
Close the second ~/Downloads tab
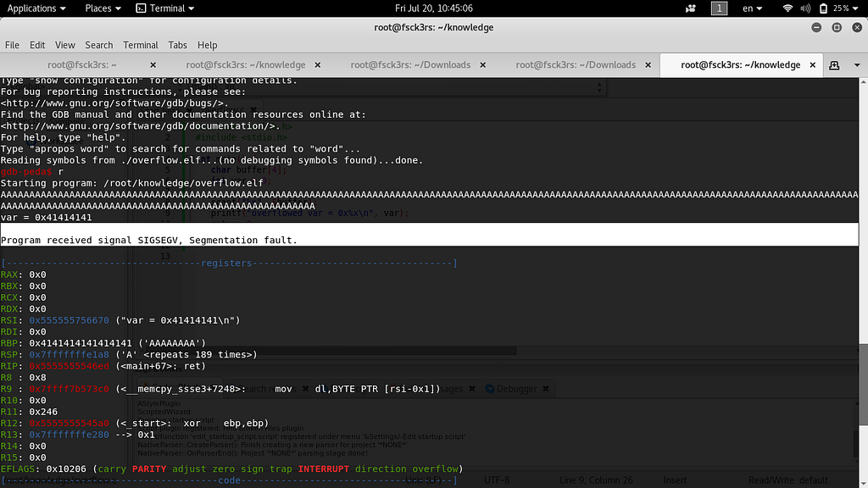coord(648,64)
